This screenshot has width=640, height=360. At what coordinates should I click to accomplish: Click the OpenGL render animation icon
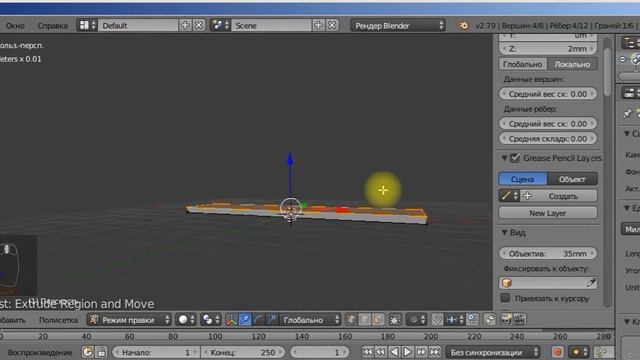pyautogui.click(x=519, y=320)
